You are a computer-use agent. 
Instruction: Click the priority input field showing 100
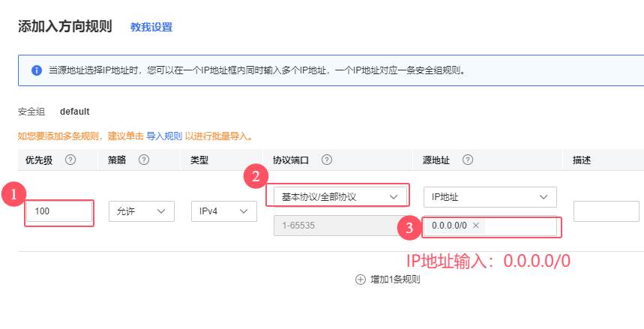(58, 212)
